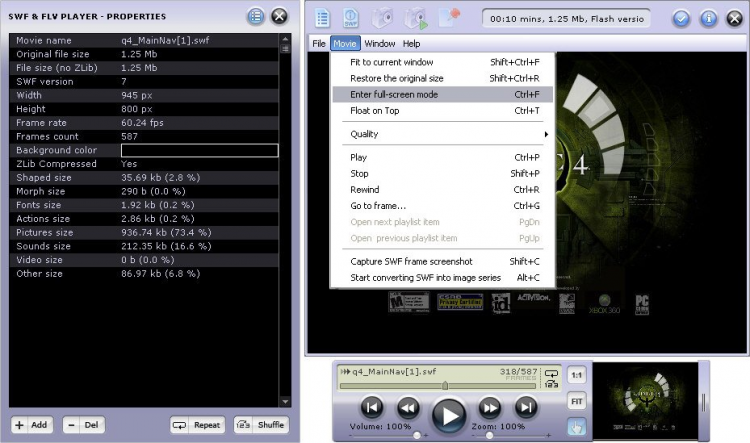
Task: Click the Movie menu
Action: point(345,44)
